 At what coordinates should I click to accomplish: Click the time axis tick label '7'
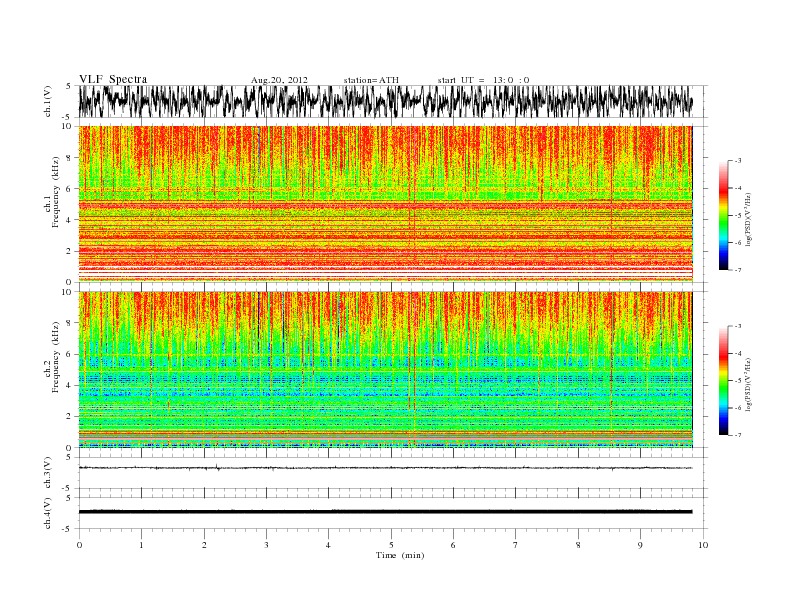click(516, 545)
